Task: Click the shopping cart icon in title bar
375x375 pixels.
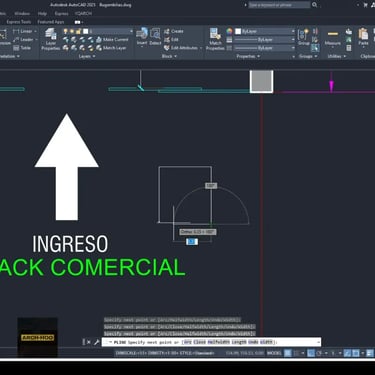Action: coord(365,5)
